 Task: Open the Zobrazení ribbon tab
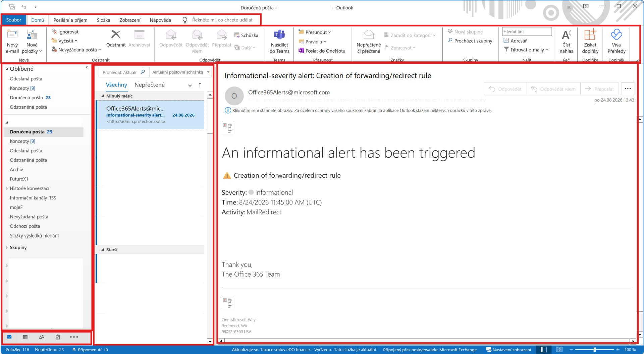(x=130, y=20)
